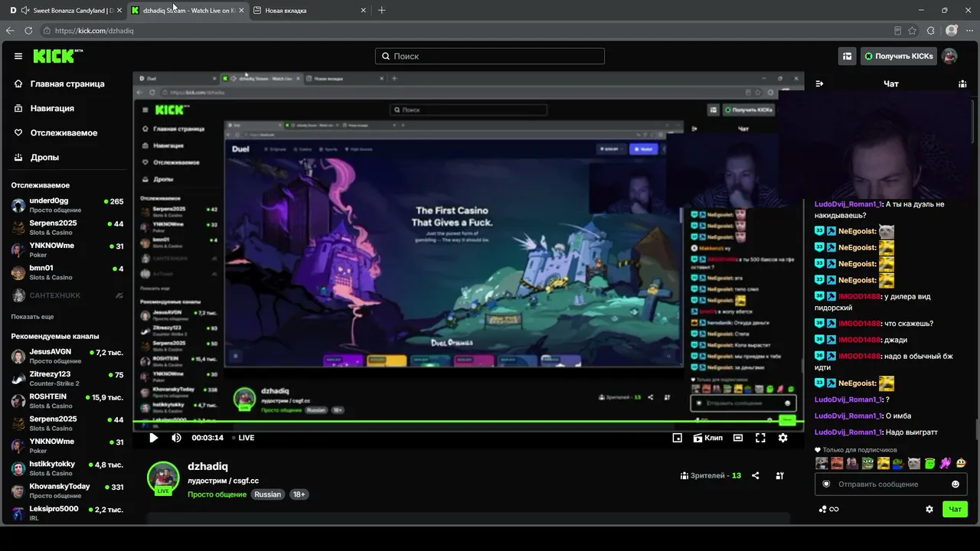980x551 pixels.
Task: Show the chat users list icon
Action: click(x=962, y=84)
